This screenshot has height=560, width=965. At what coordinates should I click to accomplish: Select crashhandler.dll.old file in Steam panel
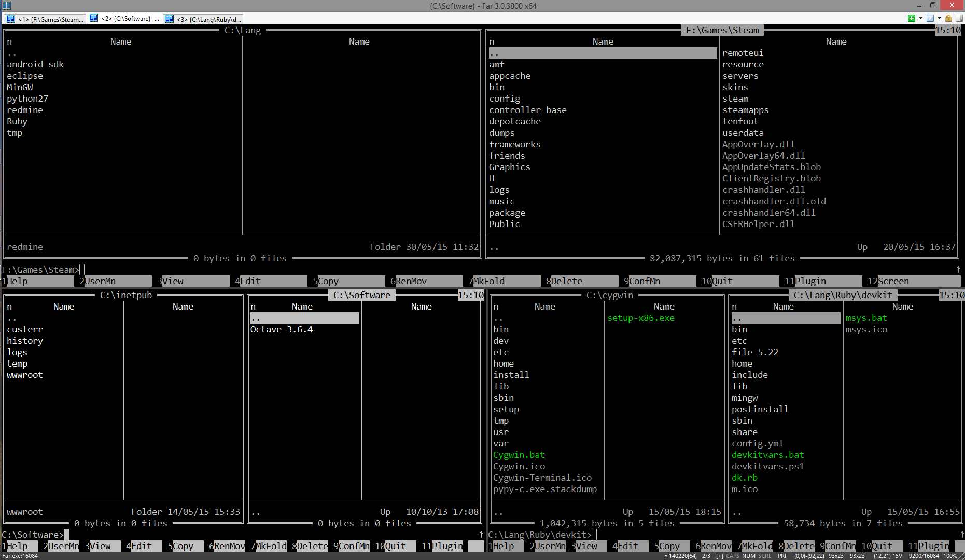point(774,201)
